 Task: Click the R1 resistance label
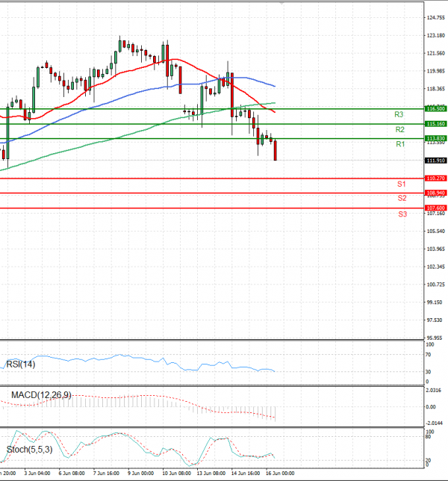(400, 144)
